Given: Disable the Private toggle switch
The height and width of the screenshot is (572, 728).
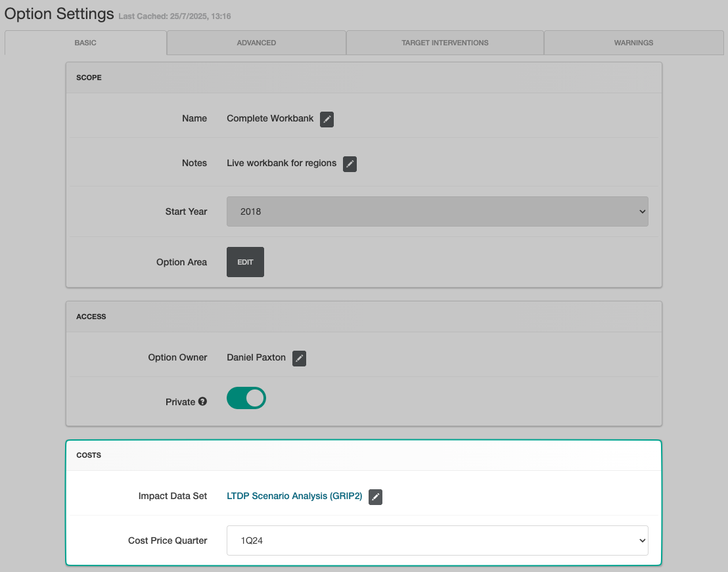Looking at the screenshot, I should click(x=246, y=398).
